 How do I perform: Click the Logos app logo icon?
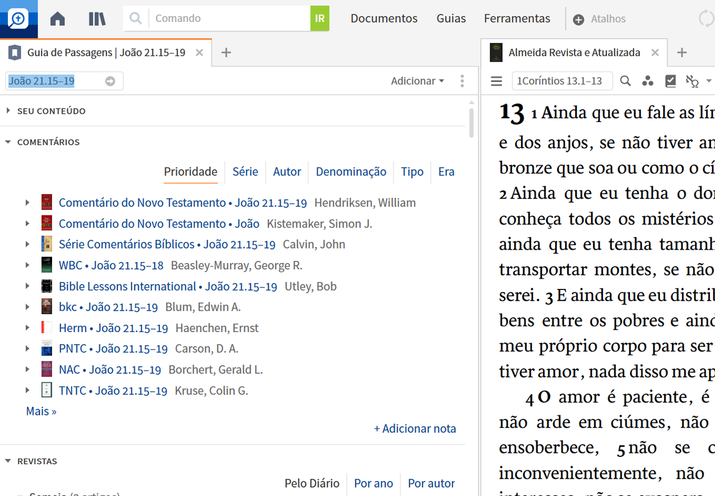coord(18,19)
